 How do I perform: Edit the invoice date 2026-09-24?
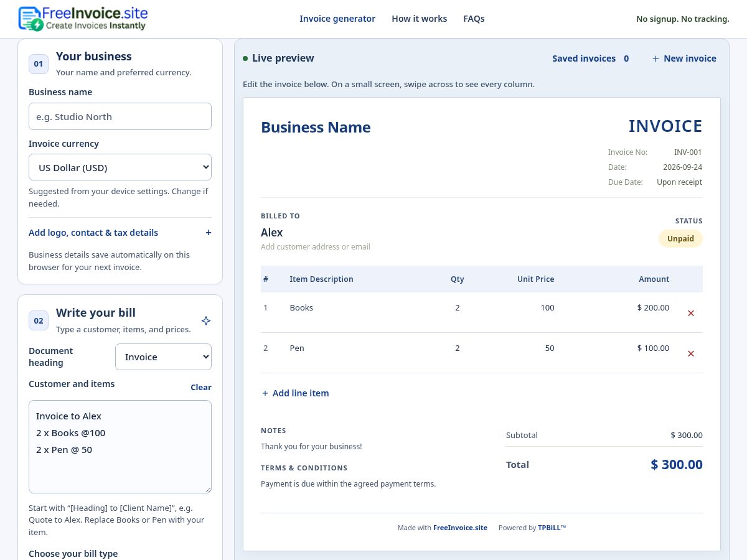[x=682, y=167]
